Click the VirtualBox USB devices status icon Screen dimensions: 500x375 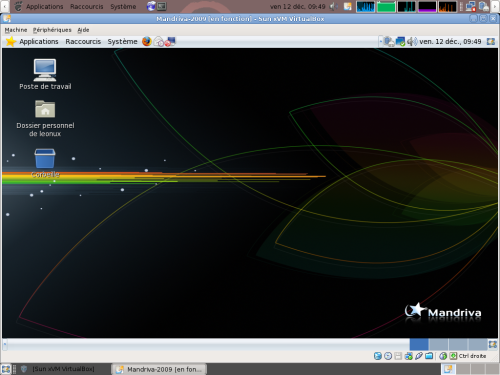(x=419, y=356)
